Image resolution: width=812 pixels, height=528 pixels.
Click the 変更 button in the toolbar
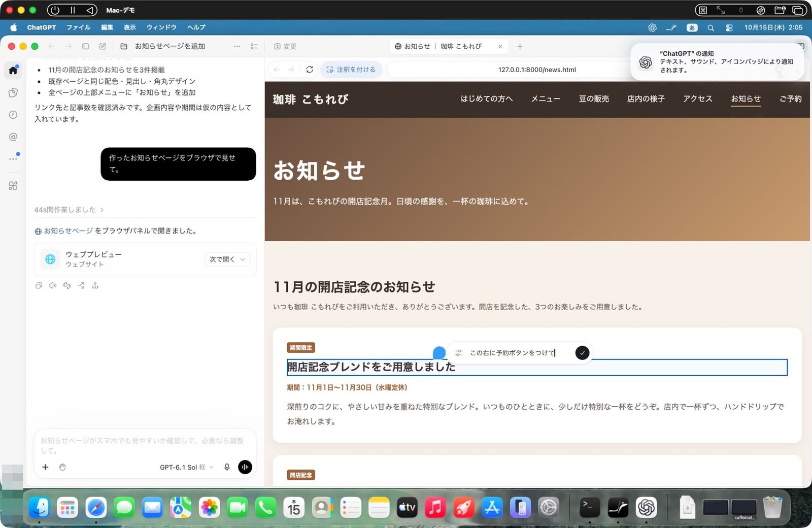point(285,46)
